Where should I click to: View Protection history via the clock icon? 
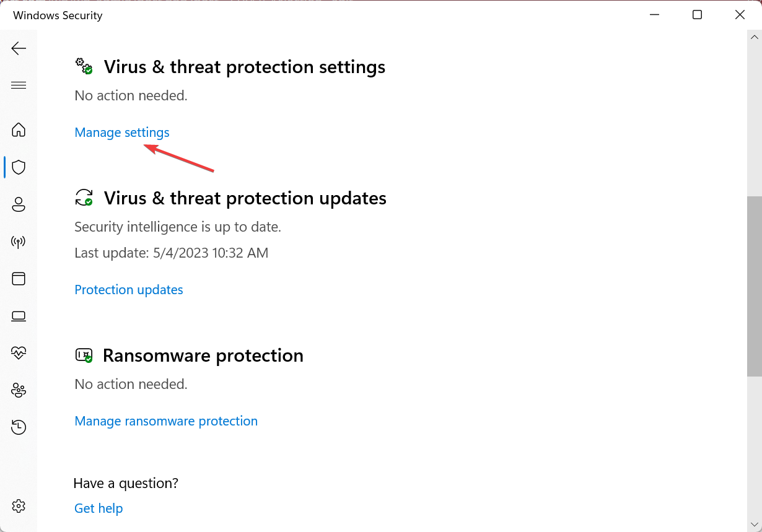[19, 427]
